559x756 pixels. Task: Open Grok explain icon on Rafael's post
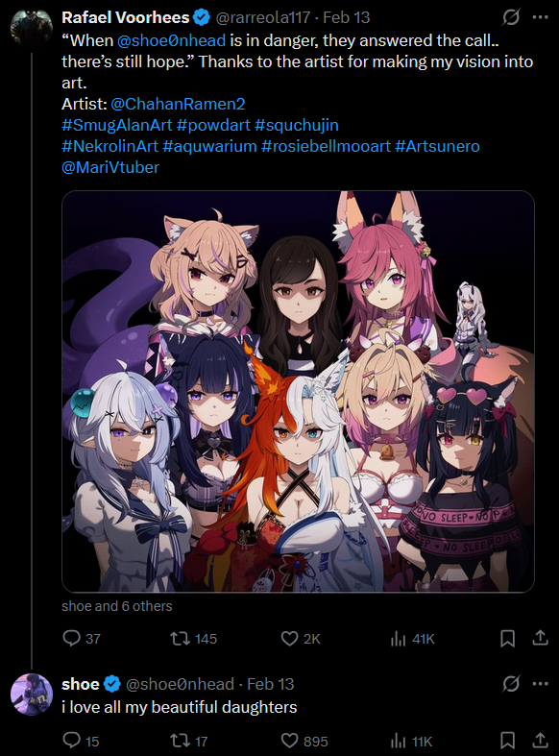click(511, 17)
